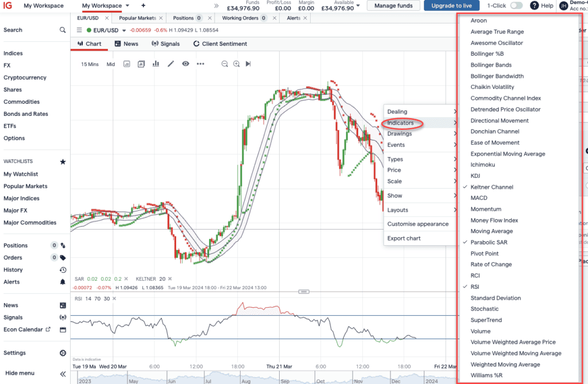Toggle the 1-Click dealing switch
This screenshot has width=588, height=384.
point(516,6)
